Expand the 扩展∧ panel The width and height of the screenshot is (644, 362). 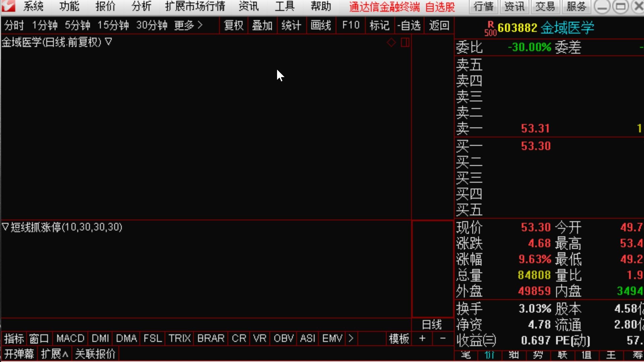pos(54,354)
